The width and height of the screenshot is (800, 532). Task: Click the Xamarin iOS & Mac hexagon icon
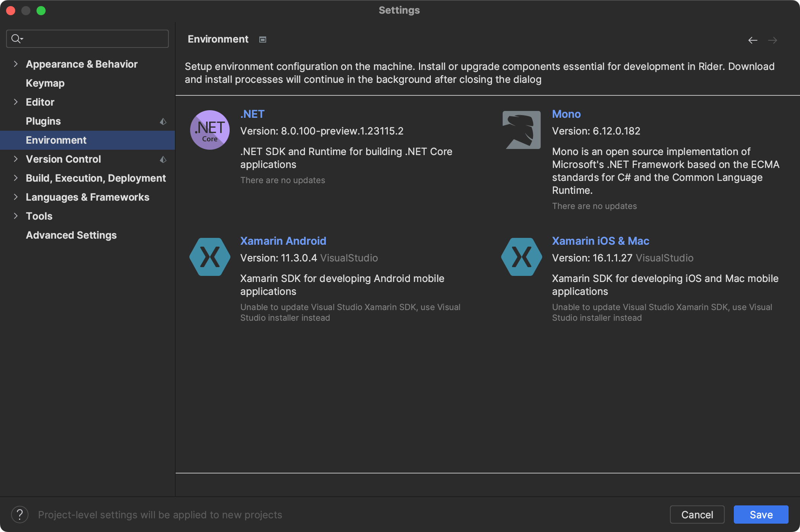tap(522, 257)
